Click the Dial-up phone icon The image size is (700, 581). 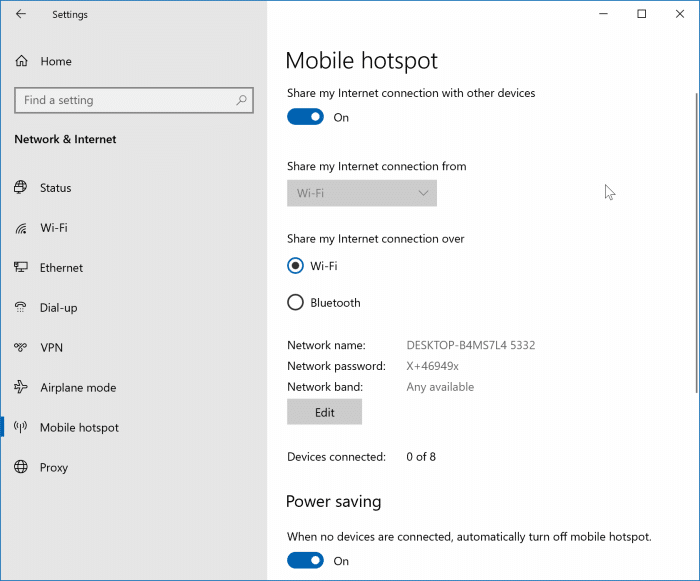click(x=21, y=307)
